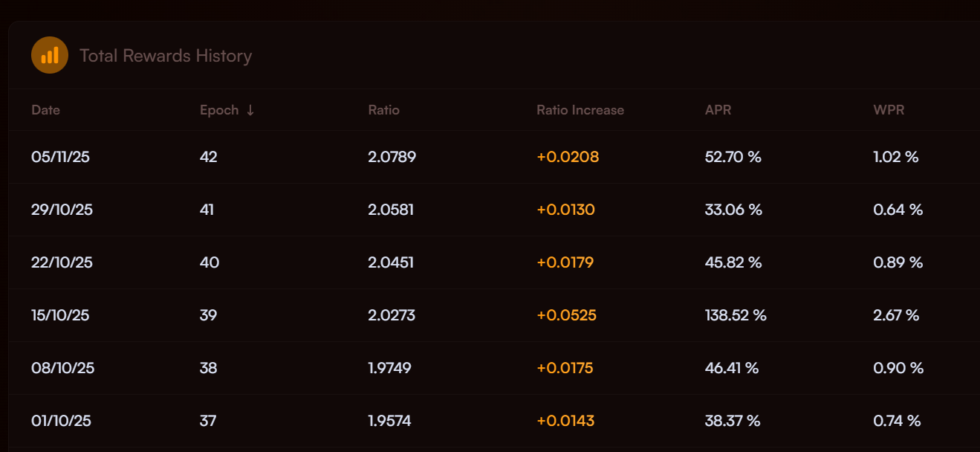Sort by Ratio Increase column header
Screen dimensions: 980x452
tap(580, 110)
